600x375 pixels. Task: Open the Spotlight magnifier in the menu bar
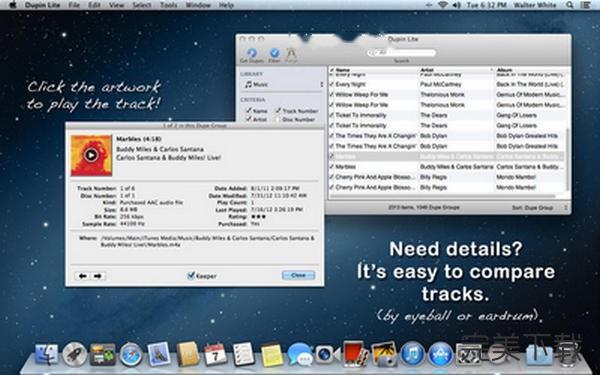point(570,5)
